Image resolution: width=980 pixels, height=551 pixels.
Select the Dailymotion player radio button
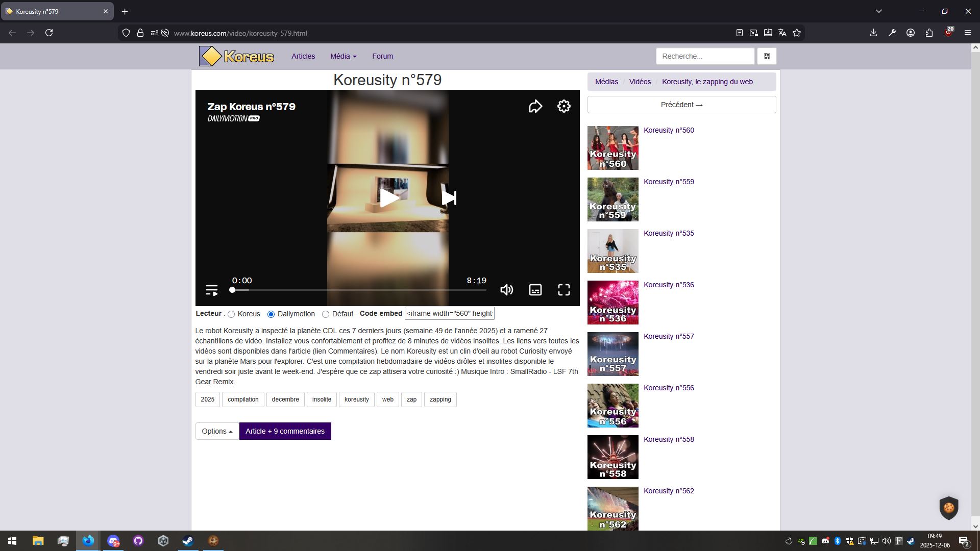[271, 314]
